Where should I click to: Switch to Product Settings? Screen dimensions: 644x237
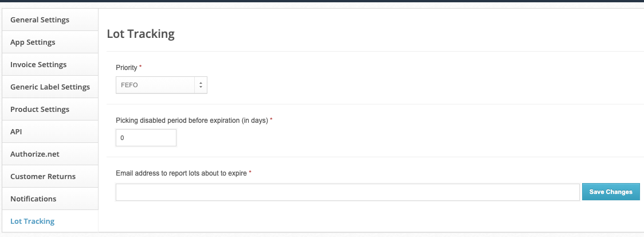pyautogui.click(x=50, y=109)
